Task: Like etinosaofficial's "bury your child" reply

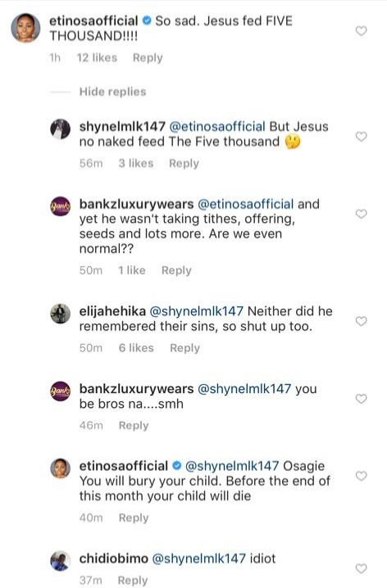Action: [x=361, y=476]
